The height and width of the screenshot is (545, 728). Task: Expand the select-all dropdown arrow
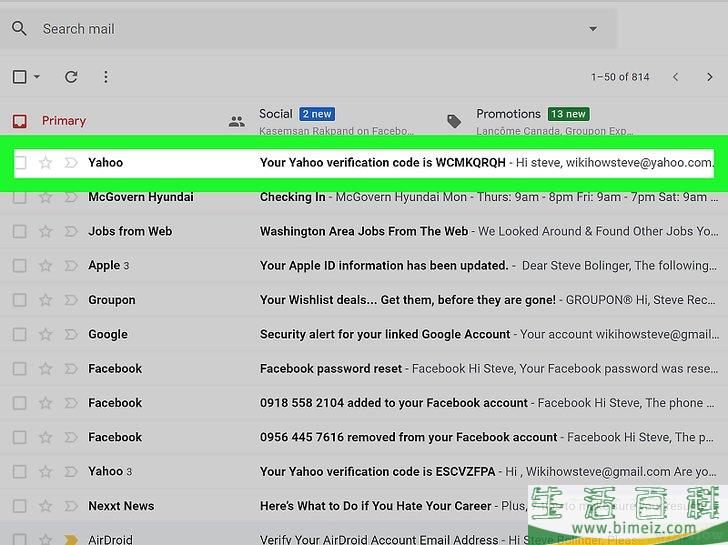tap(37, 77)
